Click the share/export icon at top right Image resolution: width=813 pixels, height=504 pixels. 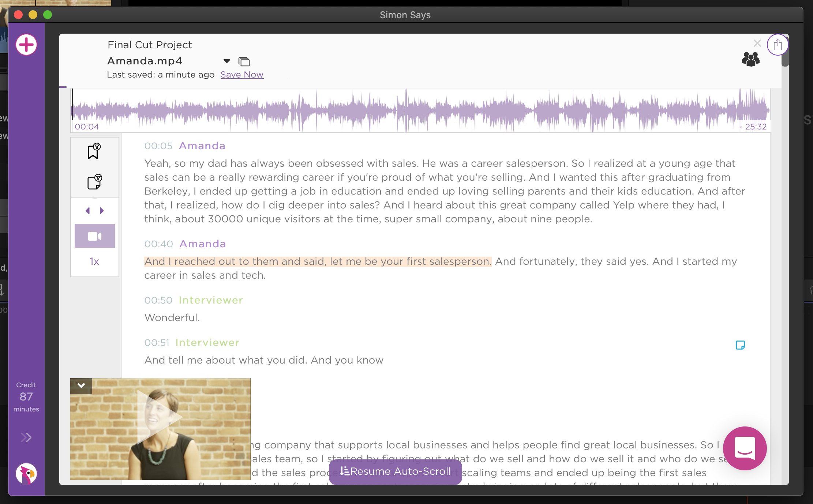(x=778, y=45)
